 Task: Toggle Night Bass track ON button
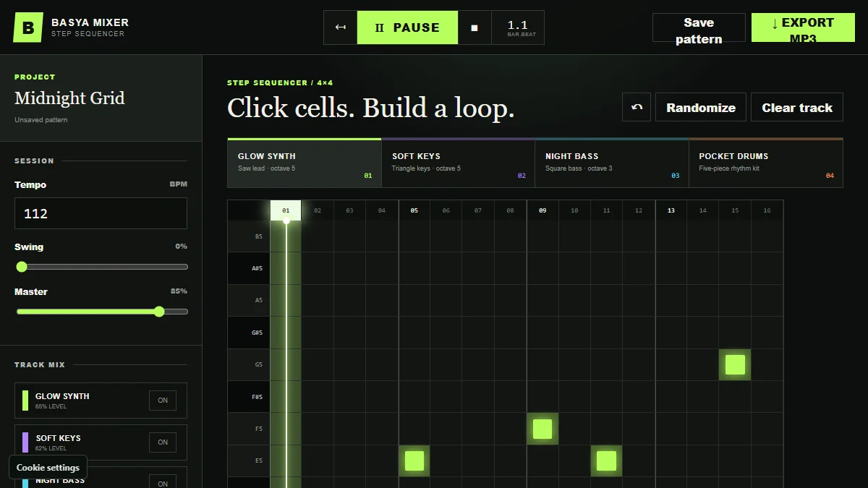tap(163, 483)
